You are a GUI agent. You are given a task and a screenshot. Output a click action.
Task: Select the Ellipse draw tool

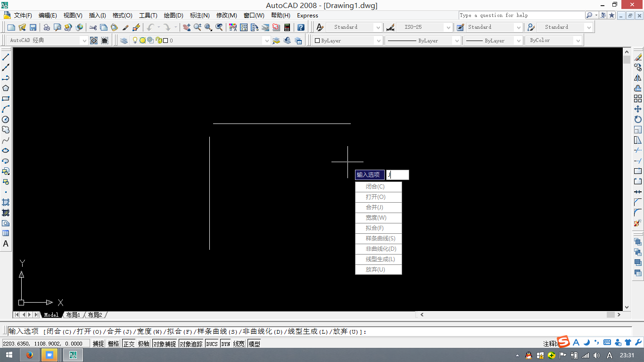tap(6, 150)
